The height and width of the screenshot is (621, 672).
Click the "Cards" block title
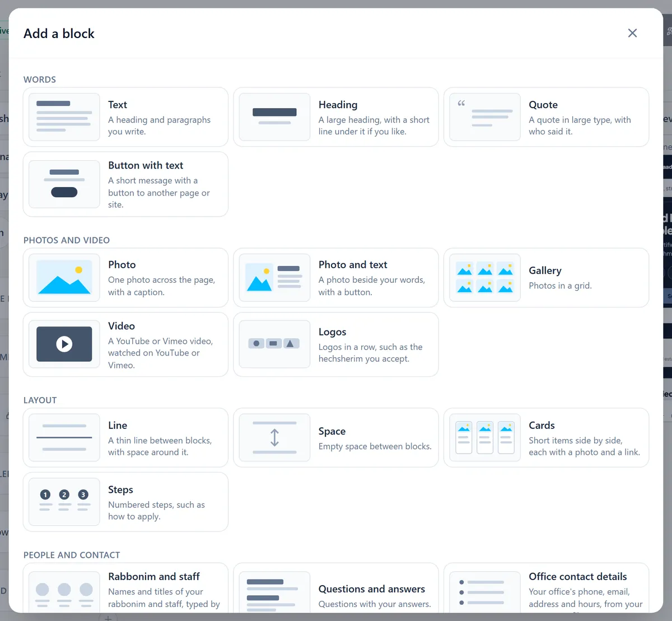542,425
